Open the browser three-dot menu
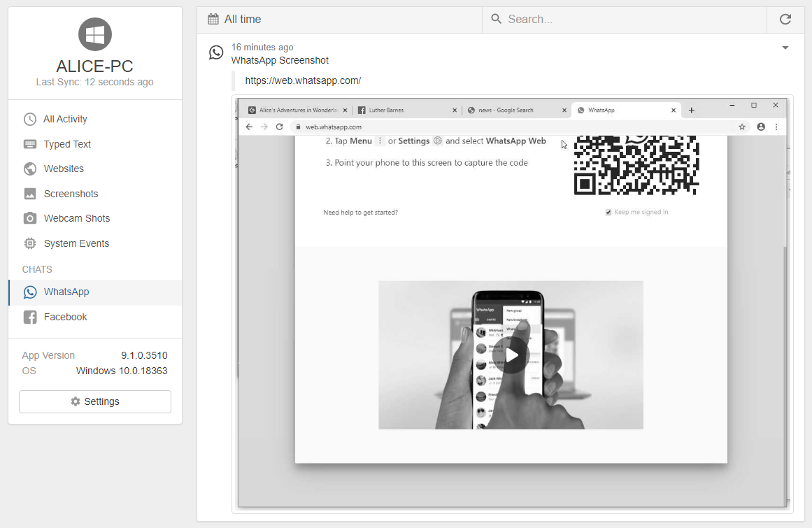The image size is (812, 528). [x=776, y=127]
